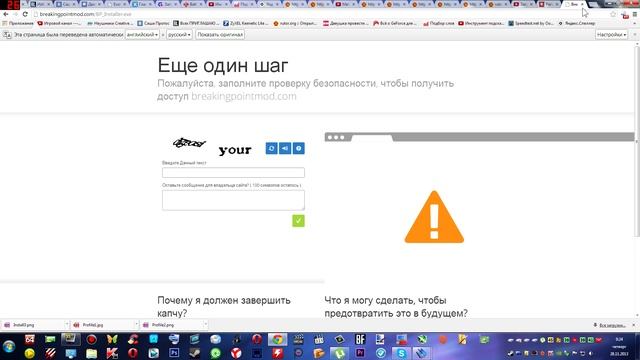Open Premiere Pro taskbar icon
This screenshot has width=640, height=360.
point(360,353)
